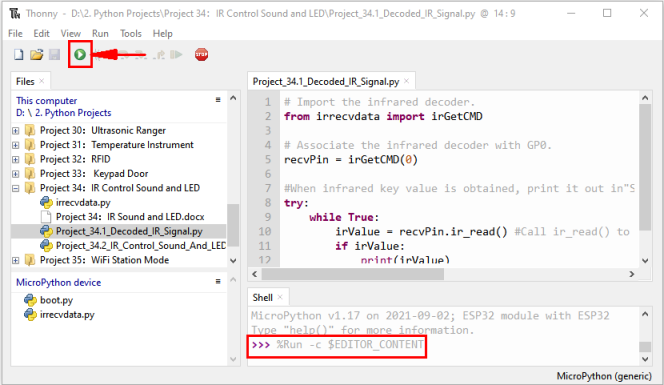This screenshot has width=664, height=385.
Task: Click the This computer link
Action: point(47,101)
